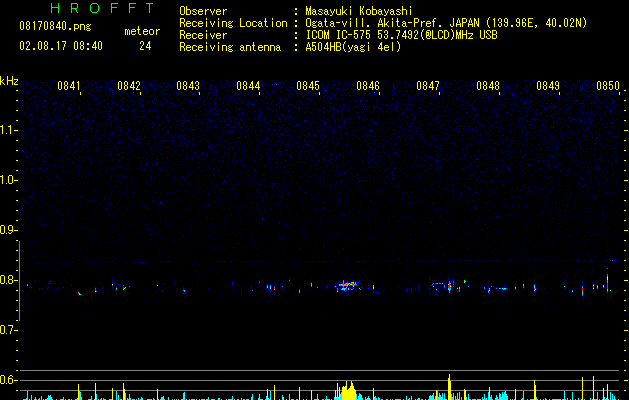Image resolution: width=629 pixels, height=400 pixels.
Task: Click the 0.8 kHz axis label
Action: (8, 280)
